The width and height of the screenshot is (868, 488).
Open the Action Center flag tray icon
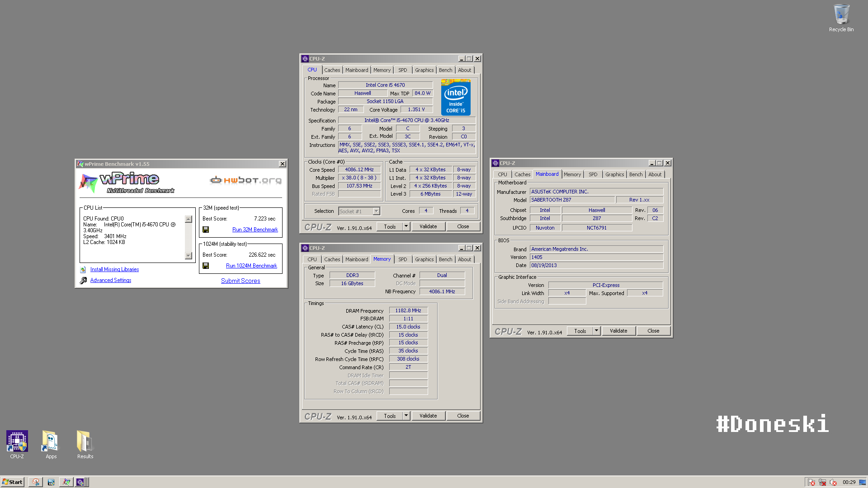click(x=811, y=482)
